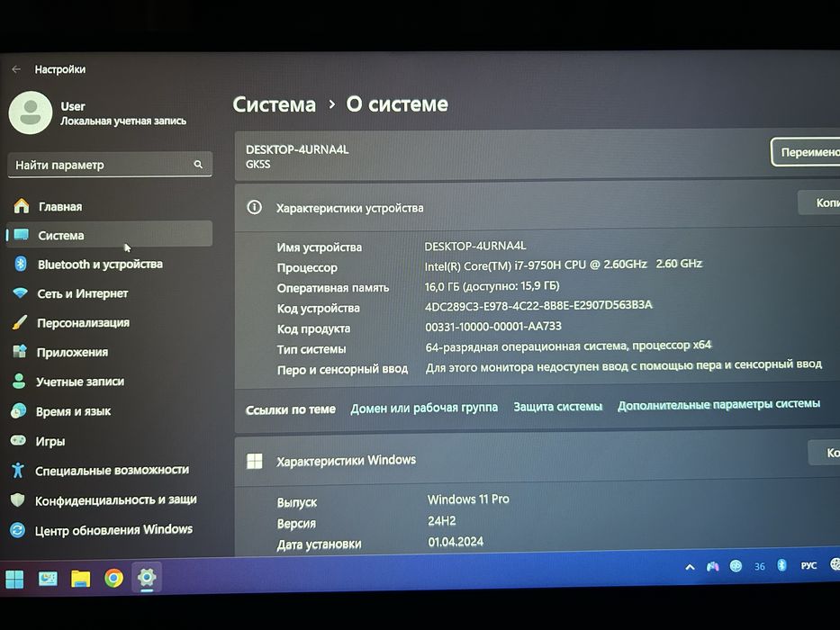Image resolution: width=840 pixels, height=630 pixels.
Task: Click the Учетные записи person icon
Action: click(19, 381)
